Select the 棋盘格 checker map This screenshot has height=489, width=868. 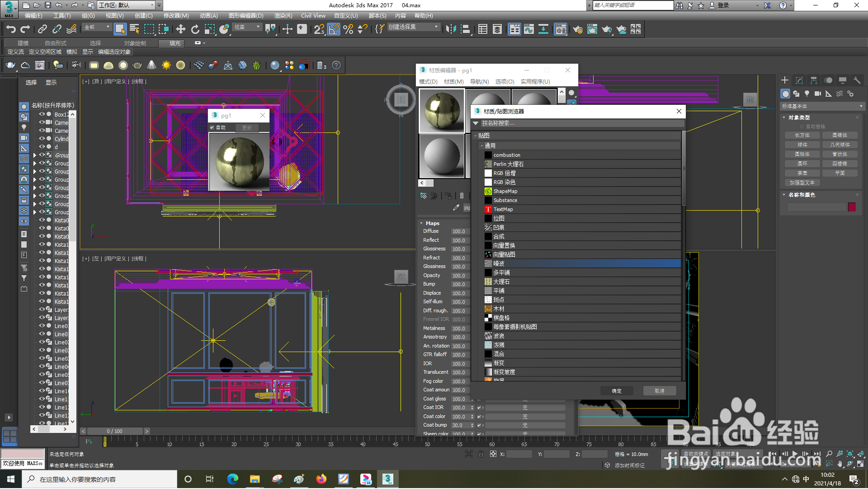point(582,318)
